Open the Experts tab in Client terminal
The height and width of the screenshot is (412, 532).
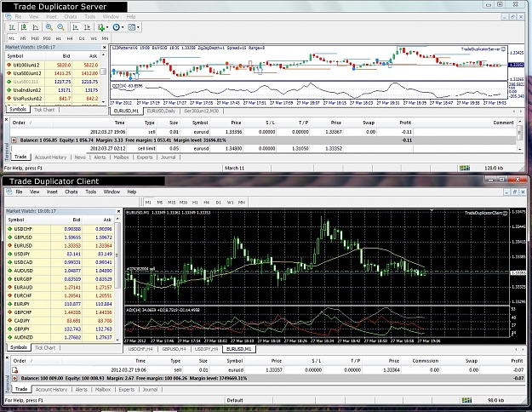coord(127,389)
